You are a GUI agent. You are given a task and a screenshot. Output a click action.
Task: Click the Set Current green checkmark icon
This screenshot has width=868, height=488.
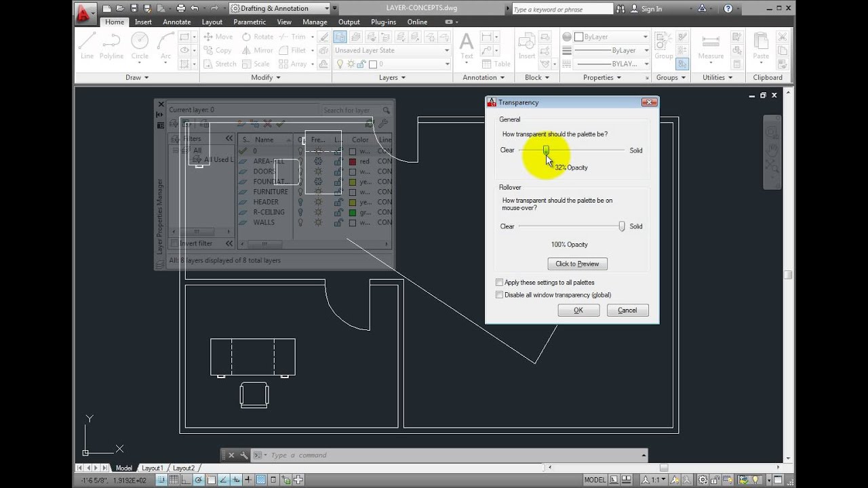click(x=280, y=123)
